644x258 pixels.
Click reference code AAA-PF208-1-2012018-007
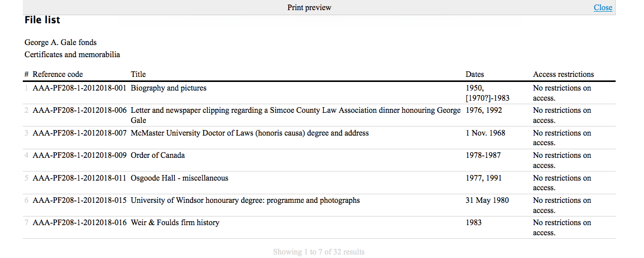(x=80, y=133)
